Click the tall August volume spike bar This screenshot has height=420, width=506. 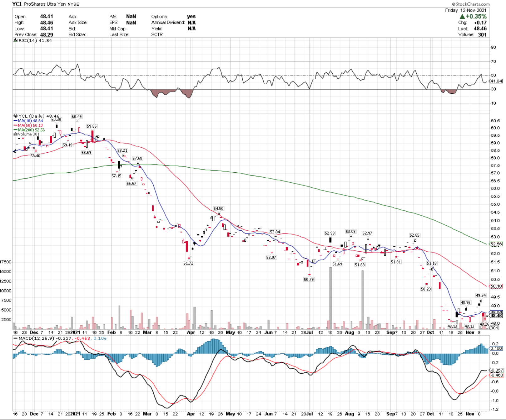(x=363, y=300)
